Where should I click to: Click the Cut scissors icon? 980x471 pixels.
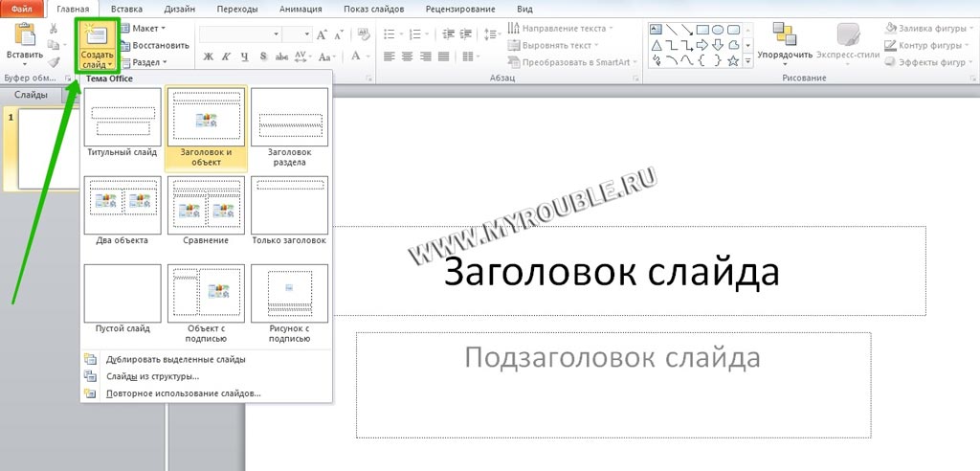55,29
